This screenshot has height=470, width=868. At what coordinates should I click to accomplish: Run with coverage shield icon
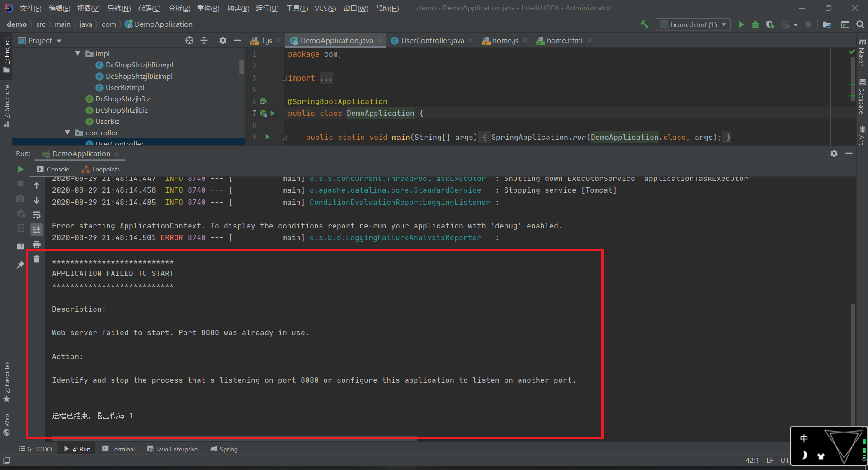click(770, 24)
